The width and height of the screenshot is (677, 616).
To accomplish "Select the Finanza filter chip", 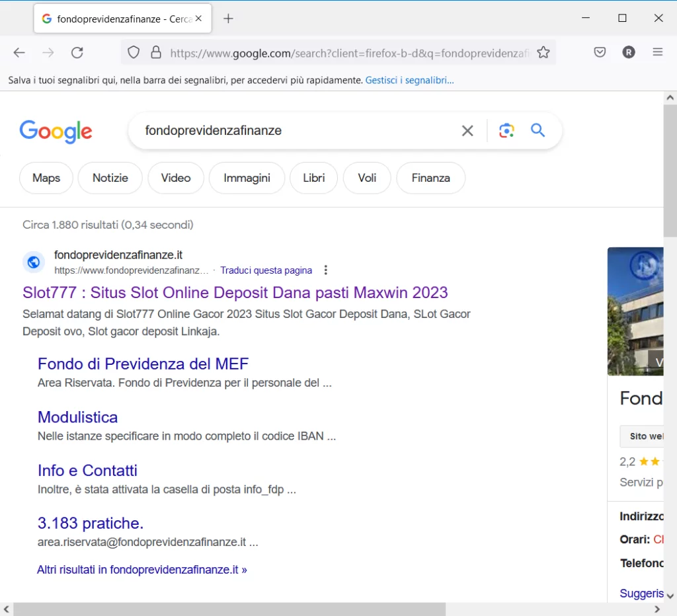I will pyautogui.click(x=430, y=178).
